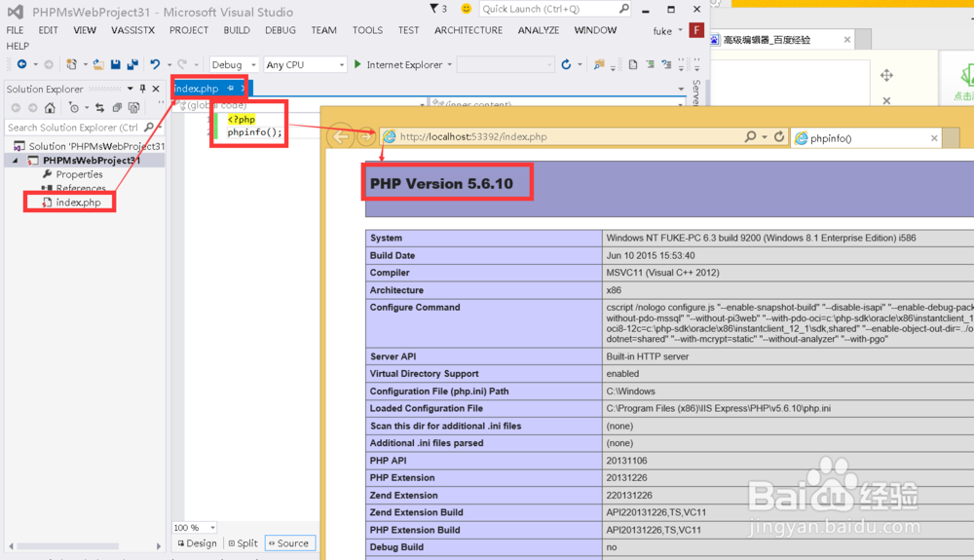Open the fuke account dropdown
The image size is (974, 560).
click(680, 30)
